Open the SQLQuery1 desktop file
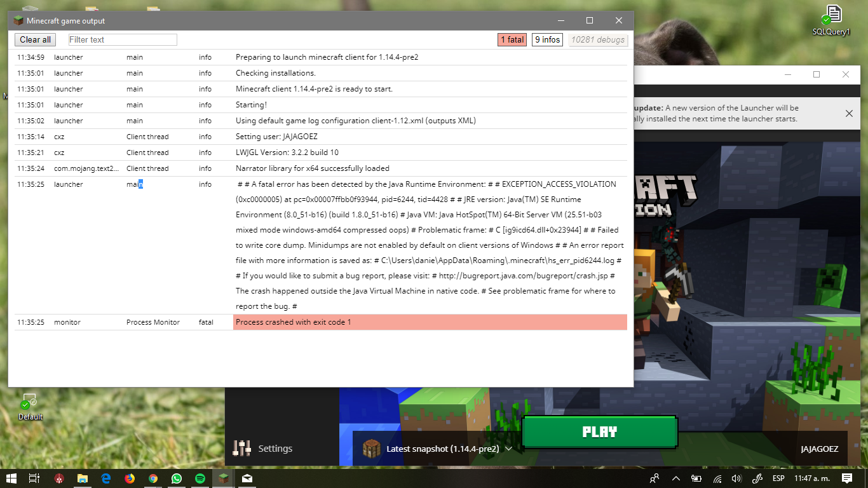Screen dimensions: 868x488 pyautogui.click(x=831, y=20)
